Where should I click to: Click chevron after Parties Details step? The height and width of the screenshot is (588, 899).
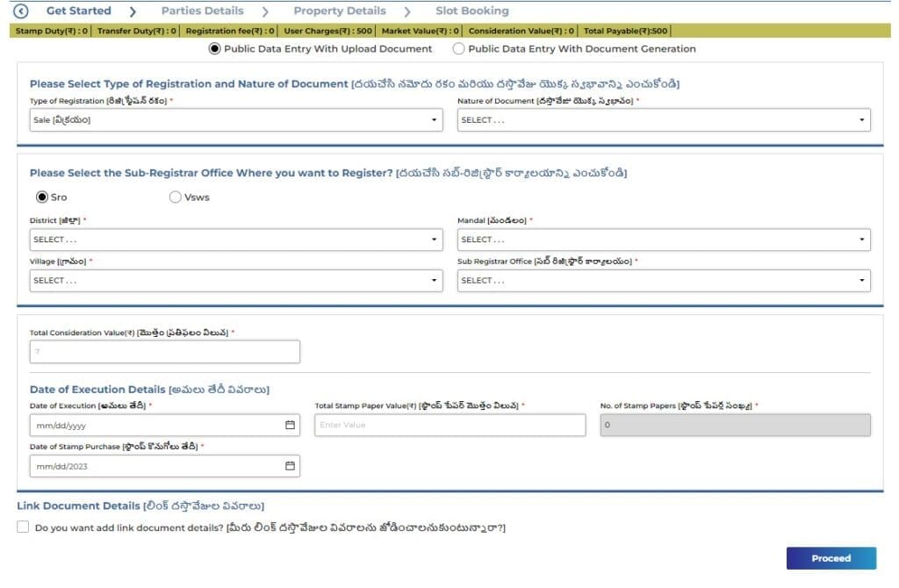[x=265, y=11]
